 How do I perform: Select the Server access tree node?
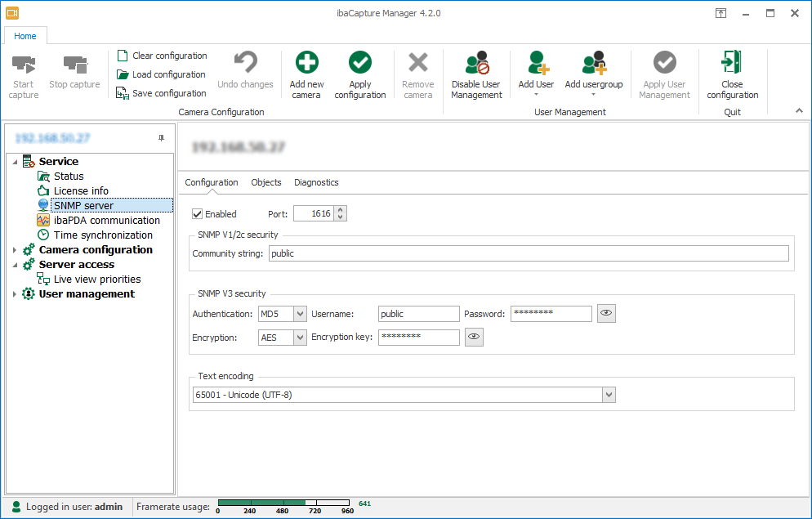pos(76,264)
